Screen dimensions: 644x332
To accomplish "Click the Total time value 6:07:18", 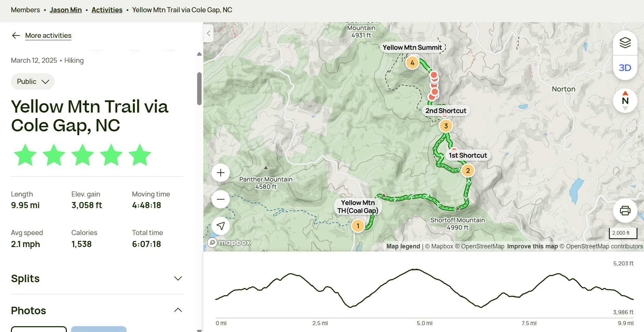I will (146, 244).
